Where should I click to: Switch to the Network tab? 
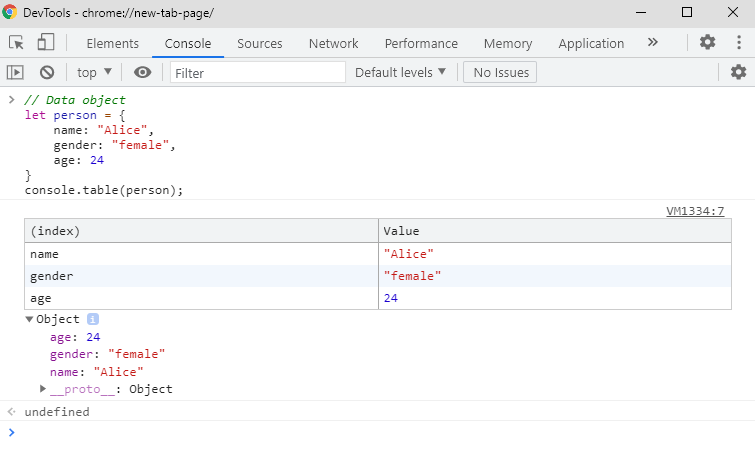[x=333, y=43]
